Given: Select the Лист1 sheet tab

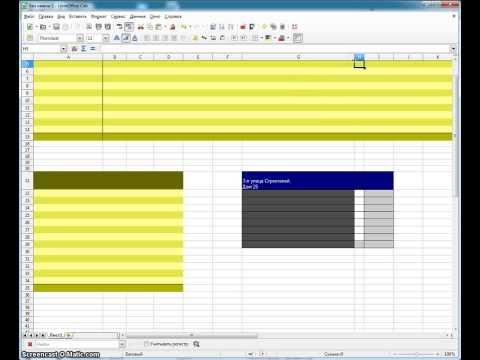Looking at the screenshot, I should [56, 335].
